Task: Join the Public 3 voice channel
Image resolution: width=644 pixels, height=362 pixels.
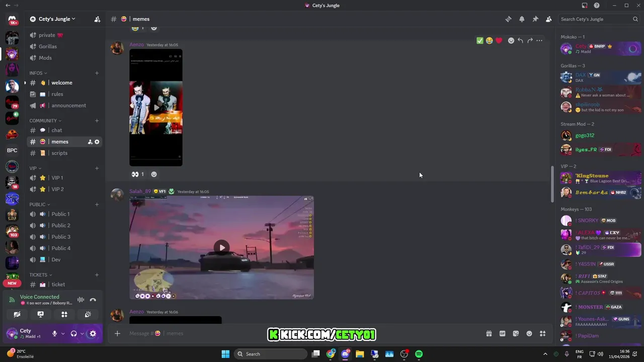Action: [x=64, y=237]
